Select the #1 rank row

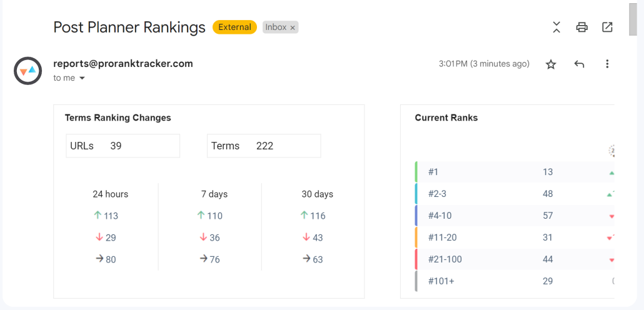click(515, 172)
